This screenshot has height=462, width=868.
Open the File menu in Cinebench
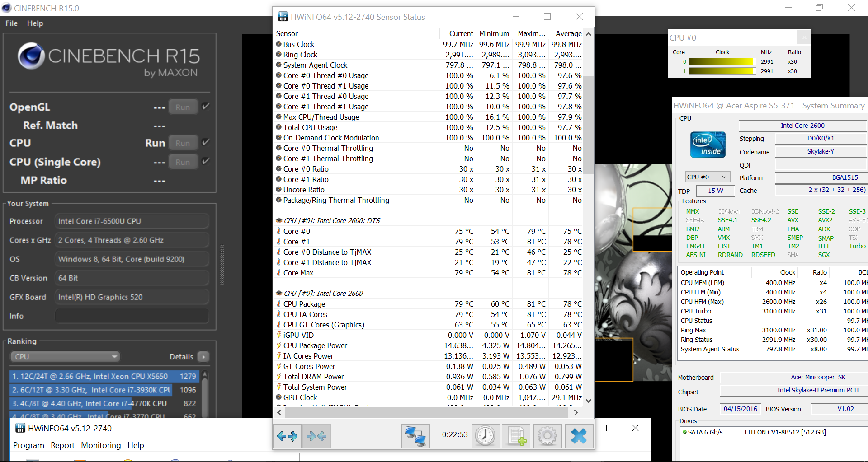click(11, 23)
